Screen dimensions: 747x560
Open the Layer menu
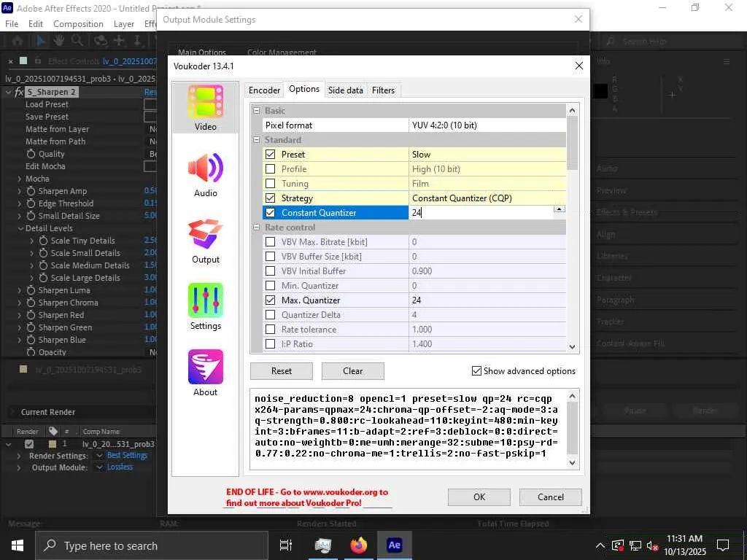(124, 24)
